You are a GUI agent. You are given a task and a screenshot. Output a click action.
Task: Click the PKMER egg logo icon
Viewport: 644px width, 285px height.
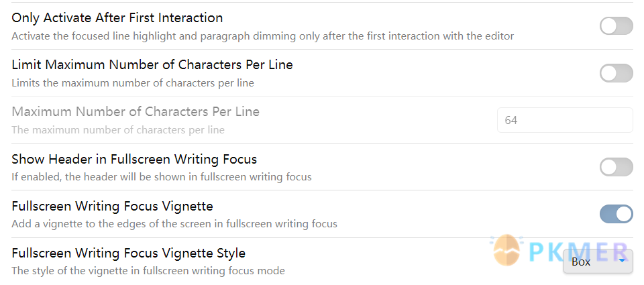pos(506,250)
